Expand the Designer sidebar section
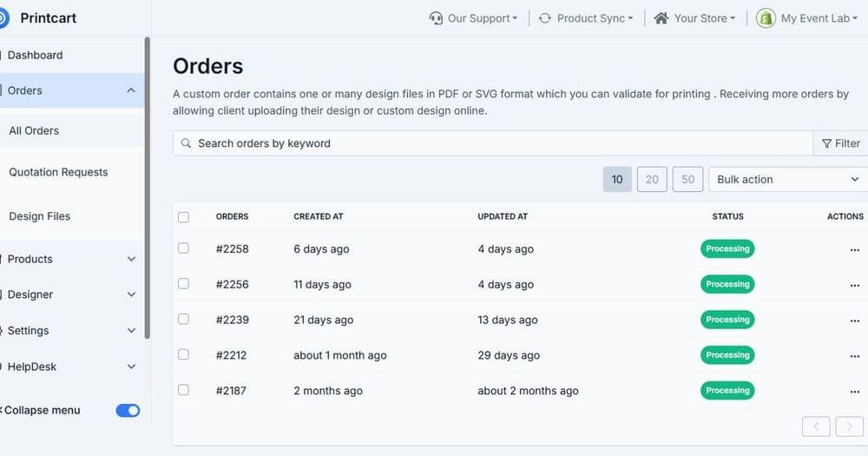 (x=131, y=294)
